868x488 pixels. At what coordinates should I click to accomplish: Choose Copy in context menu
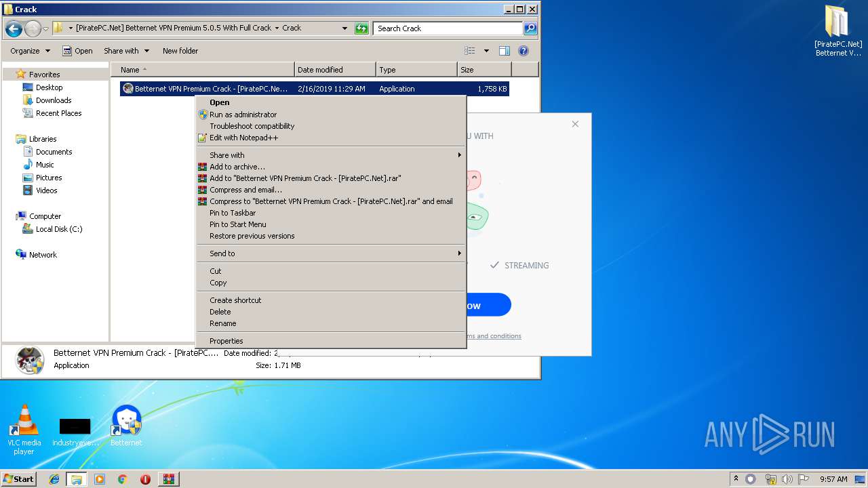point(331,283)
